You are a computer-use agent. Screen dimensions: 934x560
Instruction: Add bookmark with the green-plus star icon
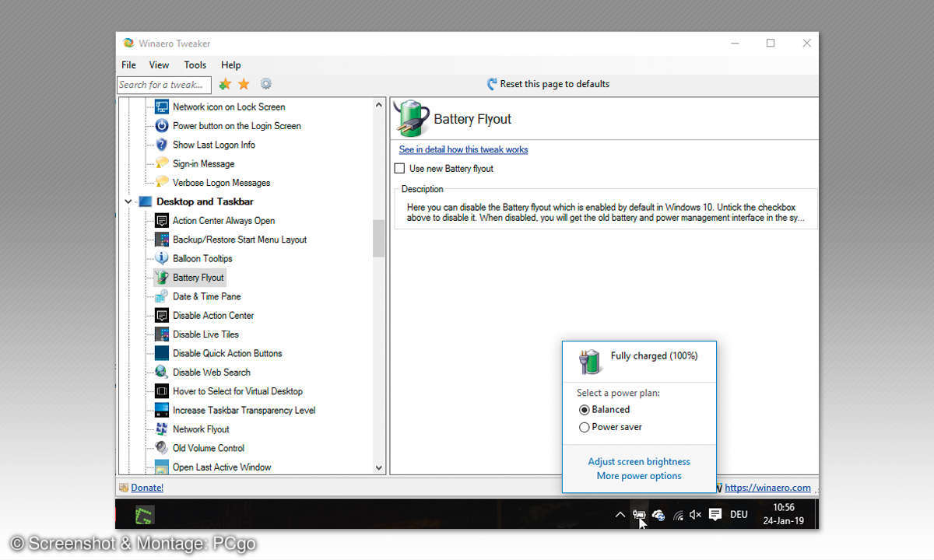click(x=225, y=84)
